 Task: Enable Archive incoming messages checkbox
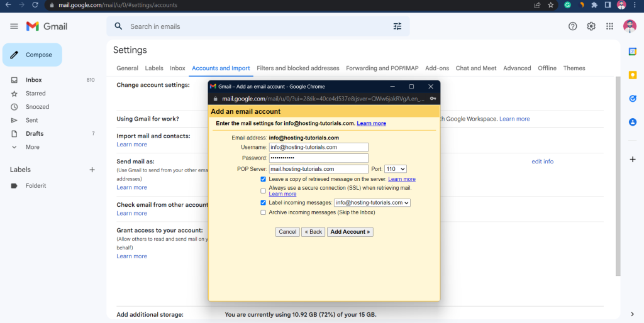[264, 212]
